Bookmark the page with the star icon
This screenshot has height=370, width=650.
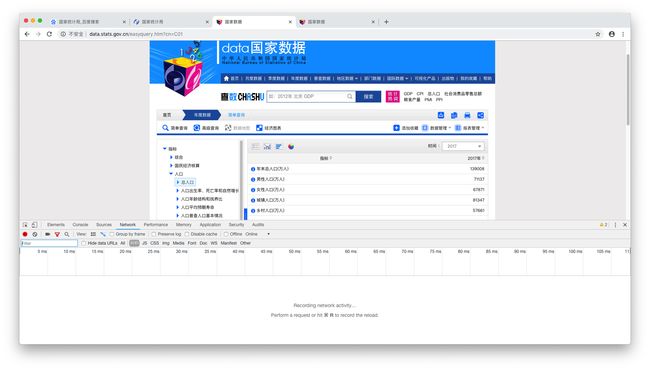point(598,34)
